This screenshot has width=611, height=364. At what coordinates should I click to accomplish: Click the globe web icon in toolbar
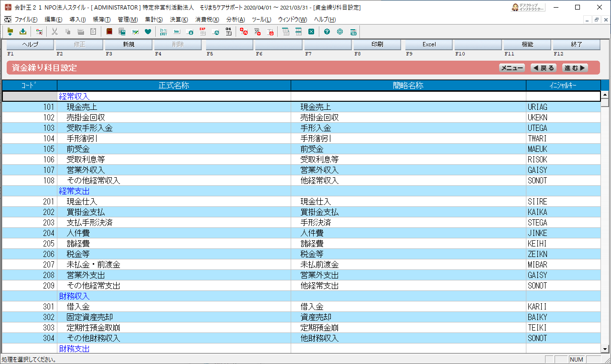point(340,32)
